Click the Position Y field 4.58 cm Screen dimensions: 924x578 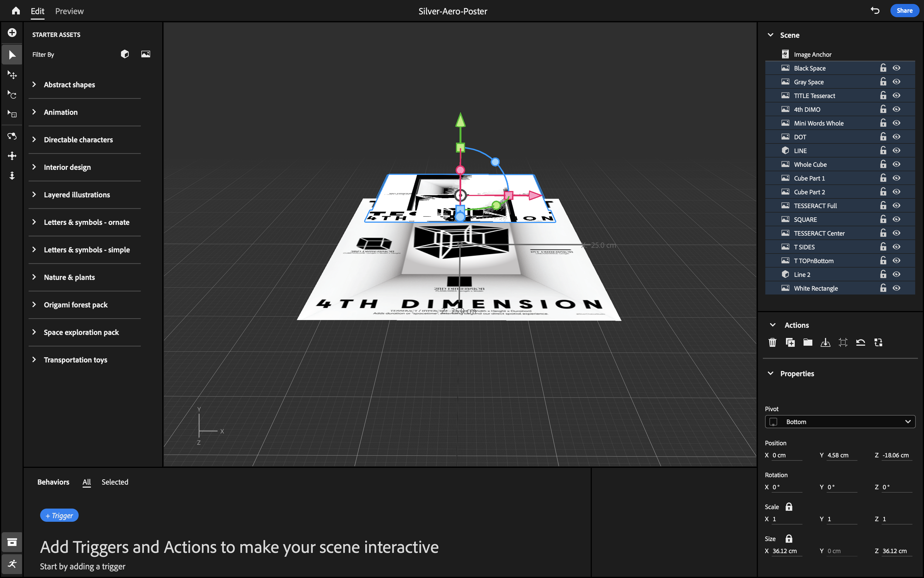[842, 455]
